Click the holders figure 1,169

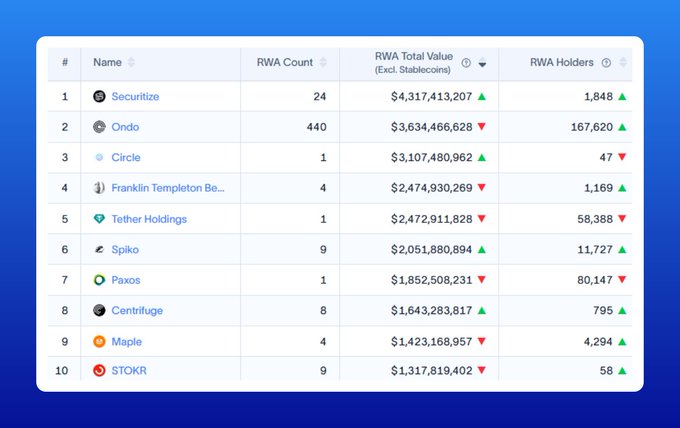598,188
